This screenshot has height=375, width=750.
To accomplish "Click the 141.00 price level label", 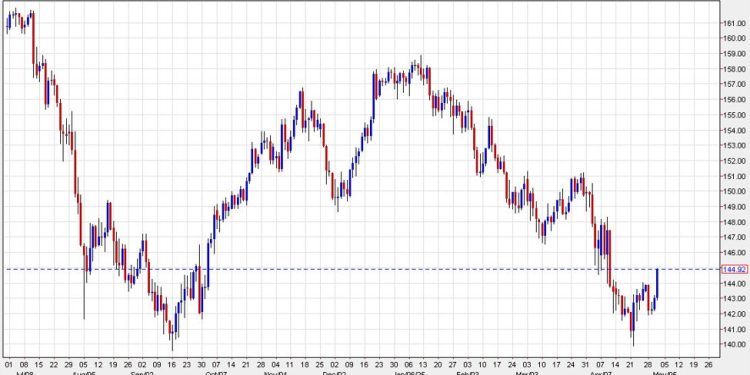I will coord(734,329).
